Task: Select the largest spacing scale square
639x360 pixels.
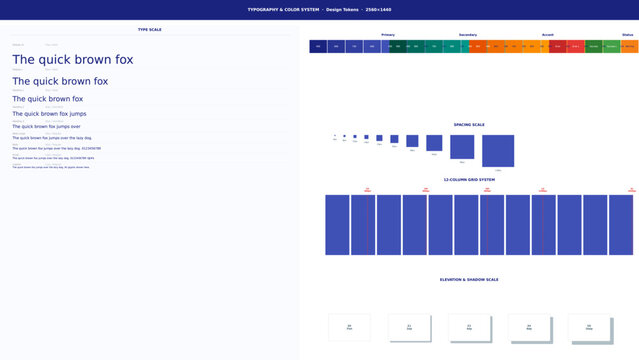Action: (x=498, y=151)
